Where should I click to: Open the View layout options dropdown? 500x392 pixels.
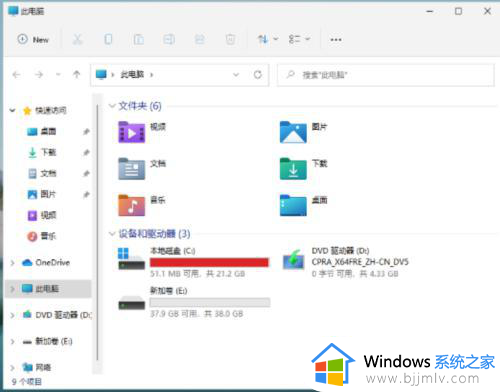coord(299,39)
